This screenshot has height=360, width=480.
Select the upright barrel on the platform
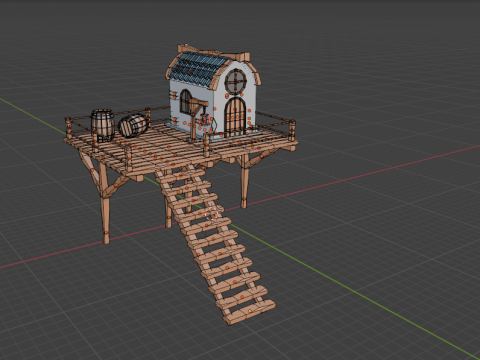(x=103, y=126)
